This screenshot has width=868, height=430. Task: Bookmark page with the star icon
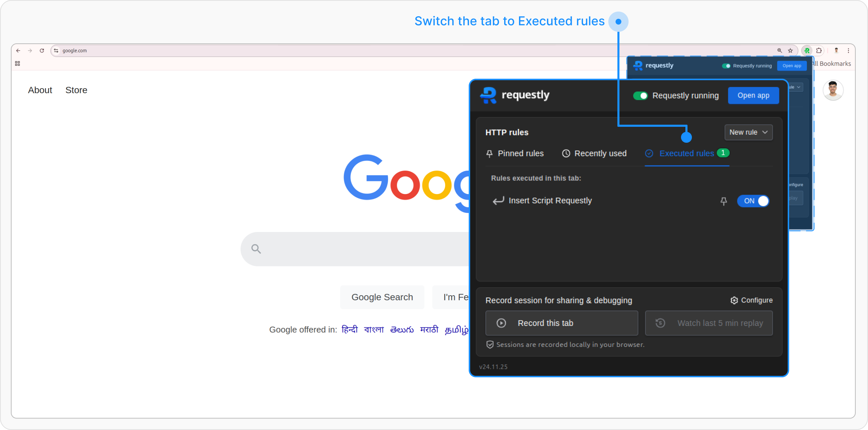791,51
